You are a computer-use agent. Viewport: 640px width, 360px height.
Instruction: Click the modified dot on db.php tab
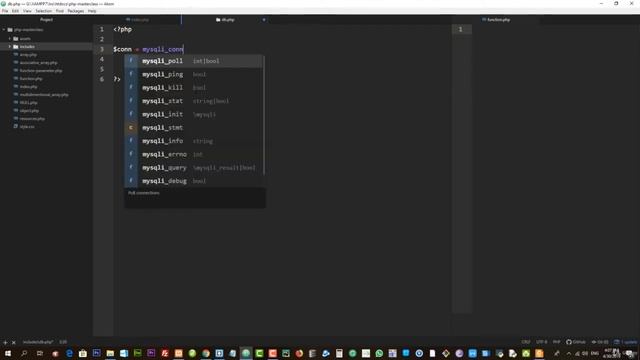[x=264, y=20]
